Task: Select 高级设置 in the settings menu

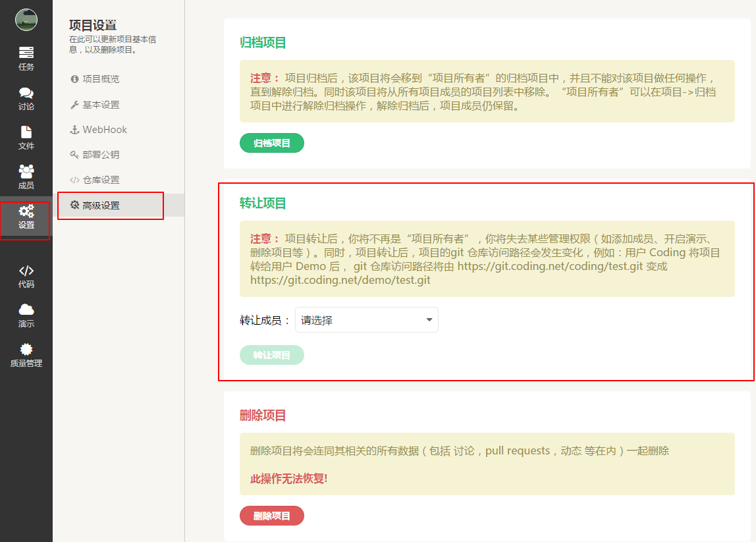Action: point(100,205)
